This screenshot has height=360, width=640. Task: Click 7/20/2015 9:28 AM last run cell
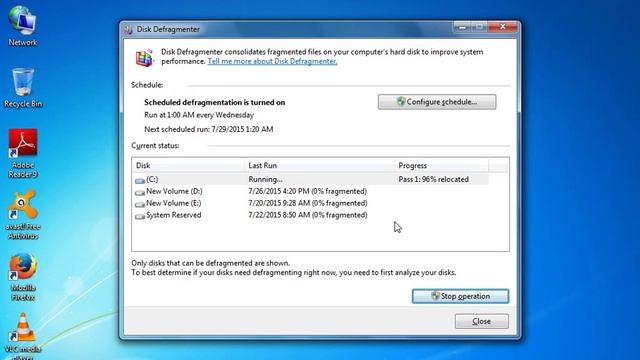(x=307, y=203)
